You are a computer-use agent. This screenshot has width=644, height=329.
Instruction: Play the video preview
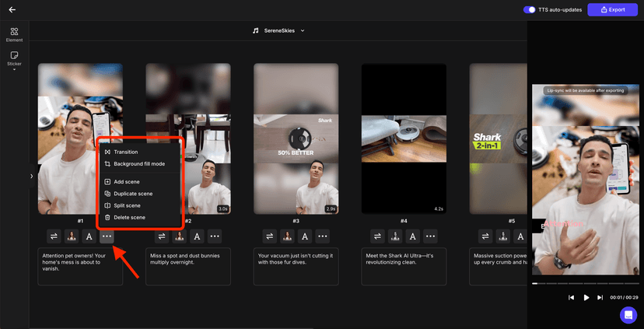pyautogui.click(x=586, y=297)
